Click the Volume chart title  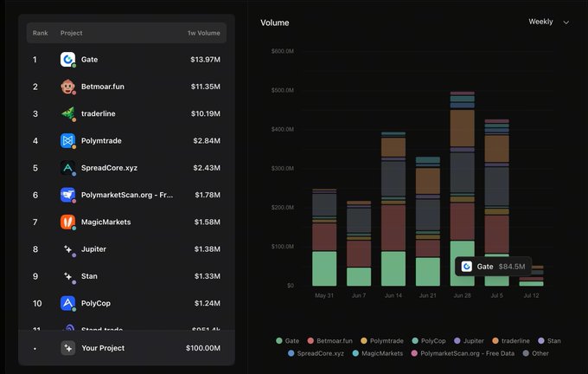[275, 23]
